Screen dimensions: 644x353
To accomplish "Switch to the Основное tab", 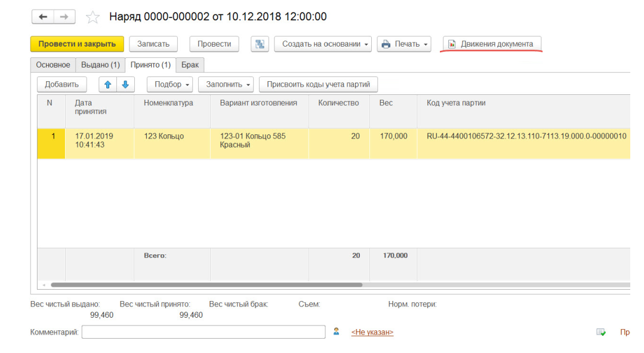I will 53,65.
